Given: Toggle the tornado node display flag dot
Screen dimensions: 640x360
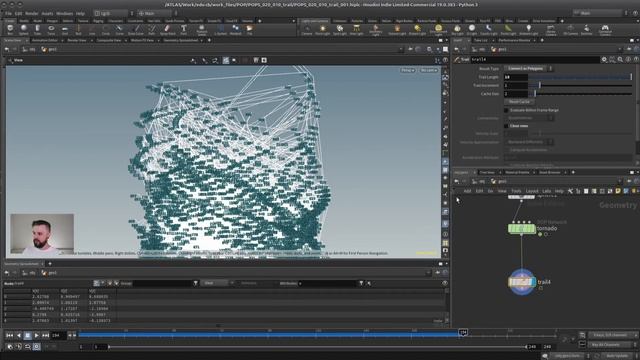Looking at the screenshot, I should 540,235.
